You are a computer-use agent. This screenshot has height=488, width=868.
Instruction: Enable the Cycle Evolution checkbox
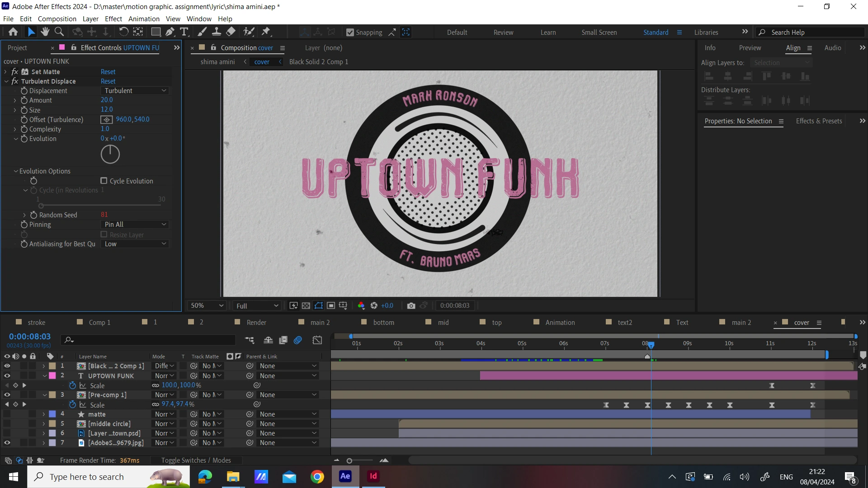coord(104,181)
